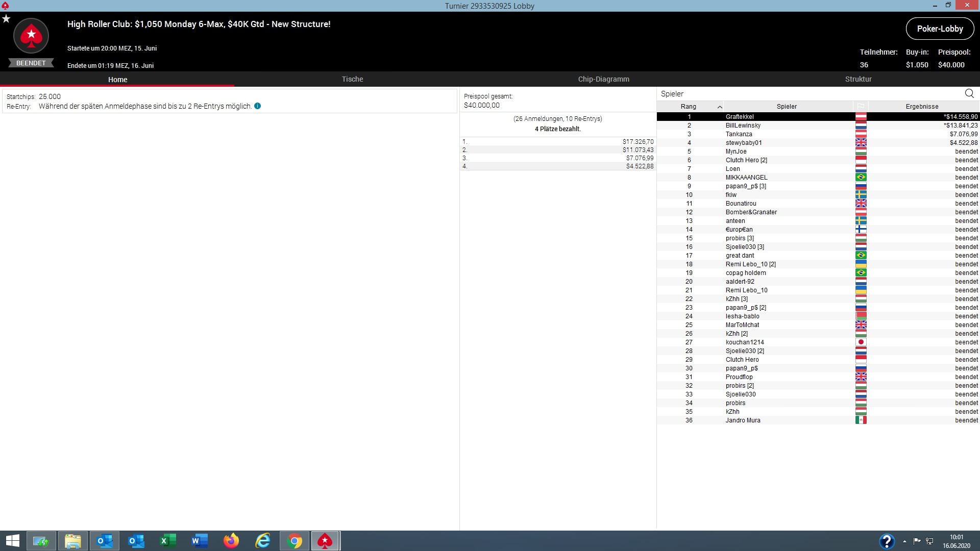Image resolution: width=980 pixels, height=551 pixels.
Task: Click the Poker-Lobby button
Action: coord(940,29)
